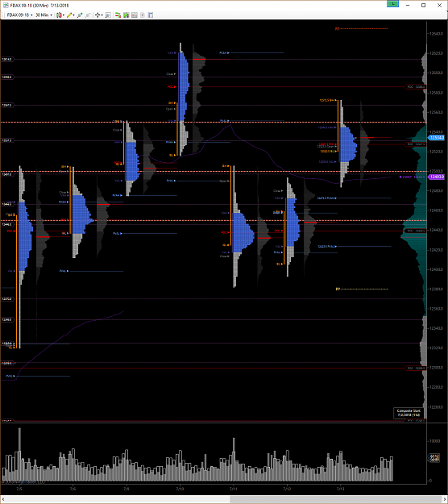Expand the drawing tools dropdown arrow
The height and width of the screenshot is (504, 448).
pyautogui.click(x=74, y=15)
